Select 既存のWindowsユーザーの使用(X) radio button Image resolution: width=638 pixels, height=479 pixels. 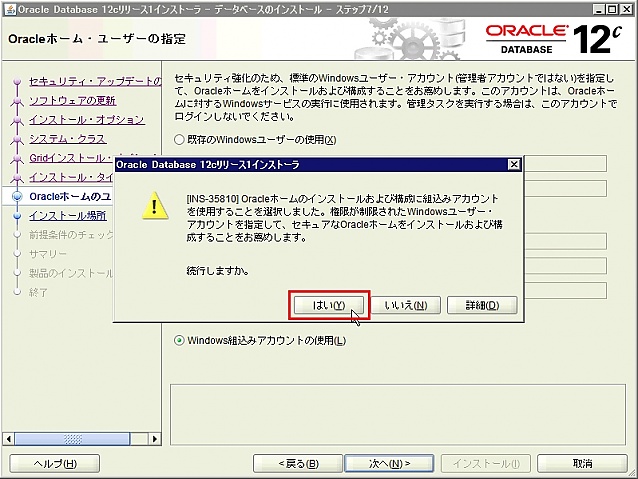[179, 140]
